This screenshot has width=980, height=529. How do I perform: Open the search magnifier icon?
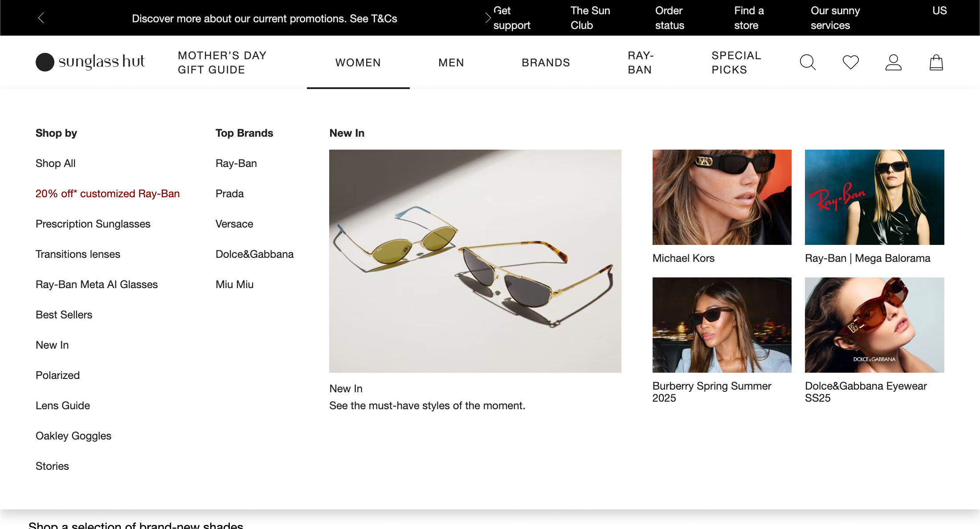808,62
